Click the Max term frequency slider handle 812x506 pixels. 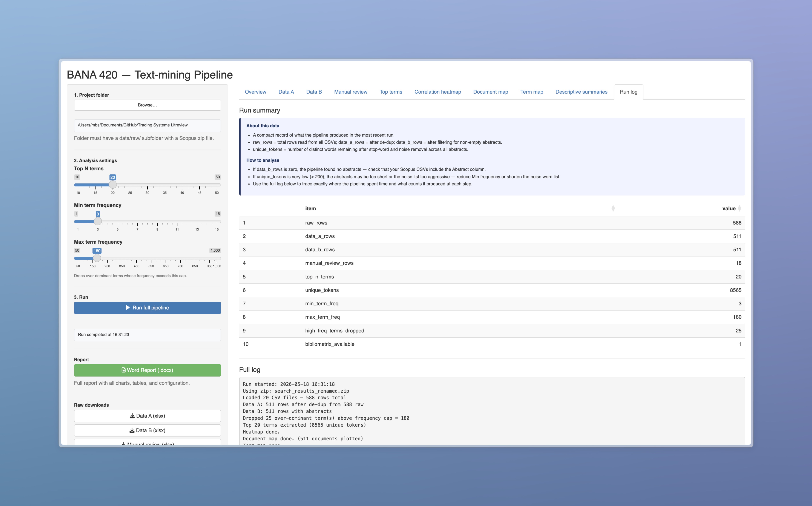coord(97,258)
